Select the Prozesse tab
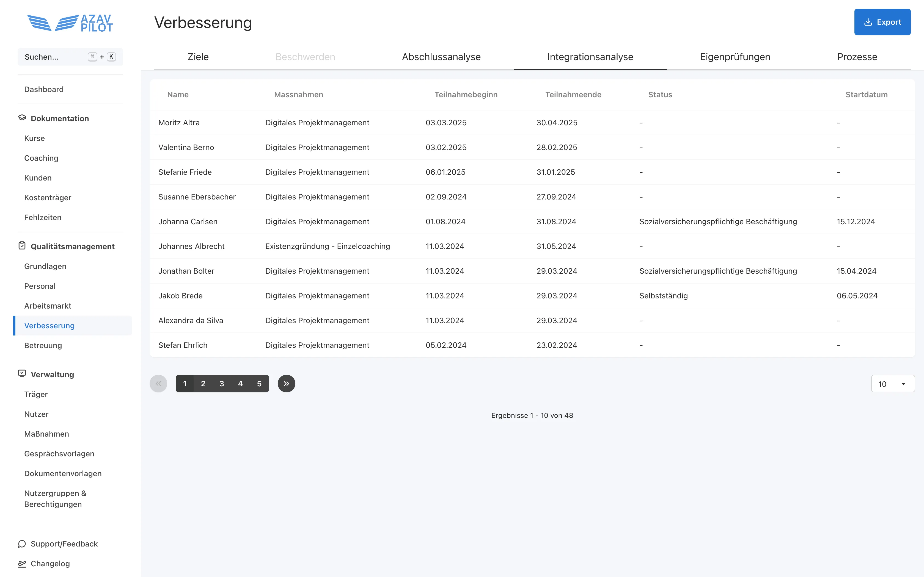Screen dimensions: 924x577 coord(857,57)
